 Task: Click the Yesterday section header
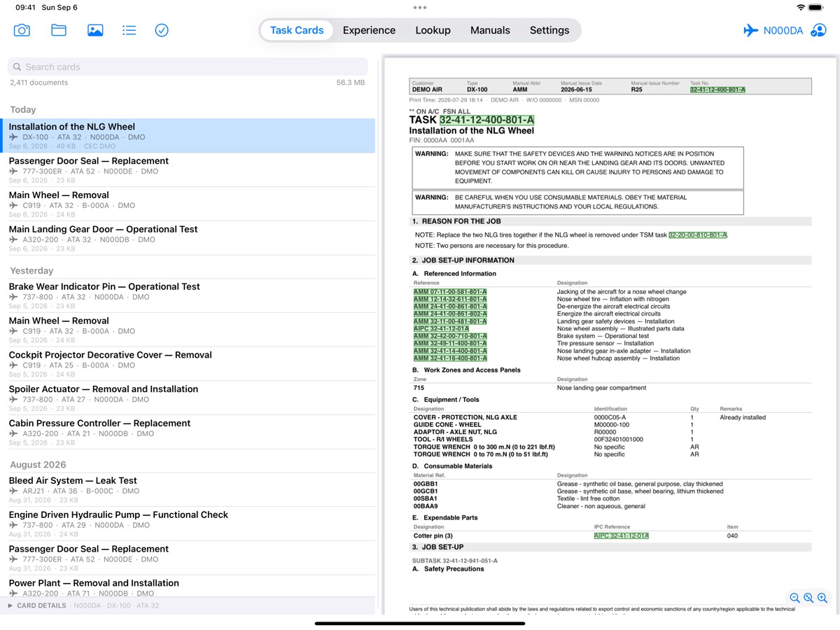coord(31,271)
